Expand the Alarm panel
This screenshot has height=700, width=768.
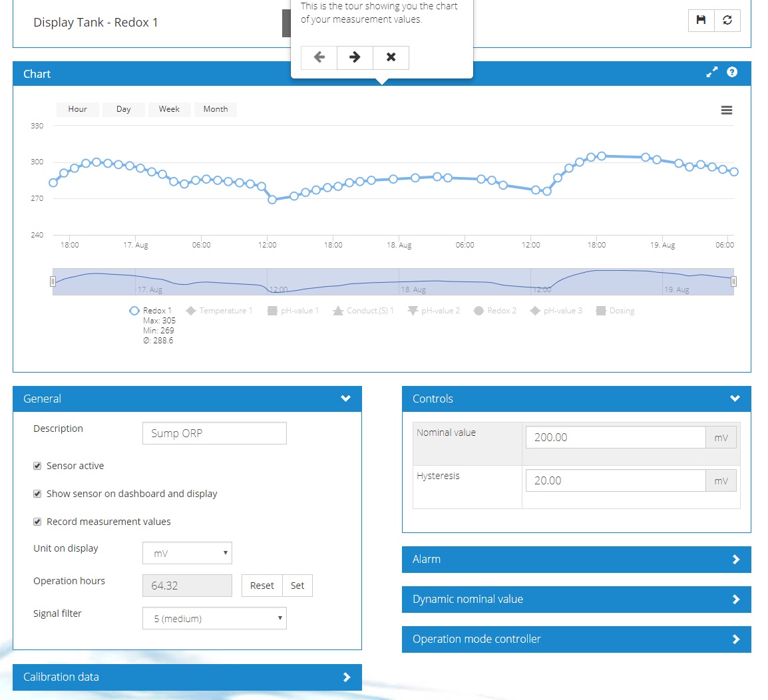click(x=576, y=560)
